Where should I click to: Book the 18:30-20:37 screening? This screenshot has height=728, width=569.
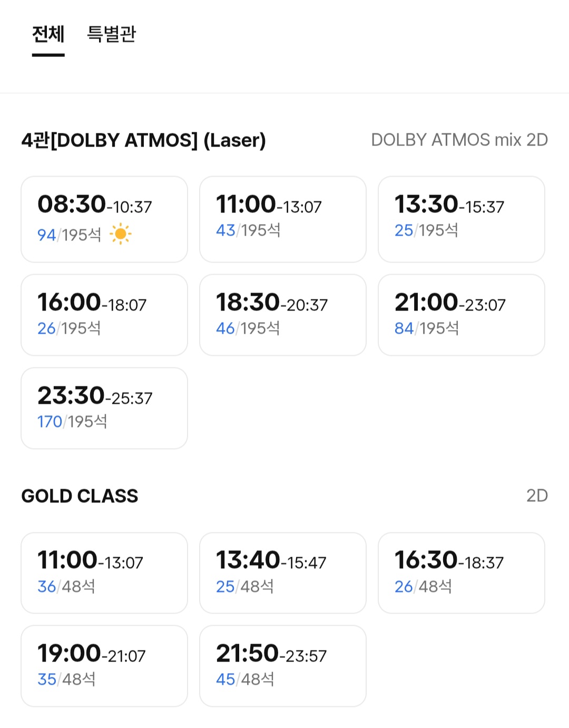click(283, 315)
